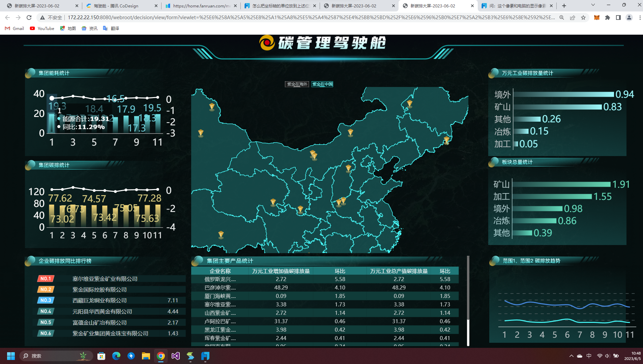The height and width of the screenshot is (364, 643).
Task: Click the 集团碳排统计 panel title
Action: (x=54, y=165)
